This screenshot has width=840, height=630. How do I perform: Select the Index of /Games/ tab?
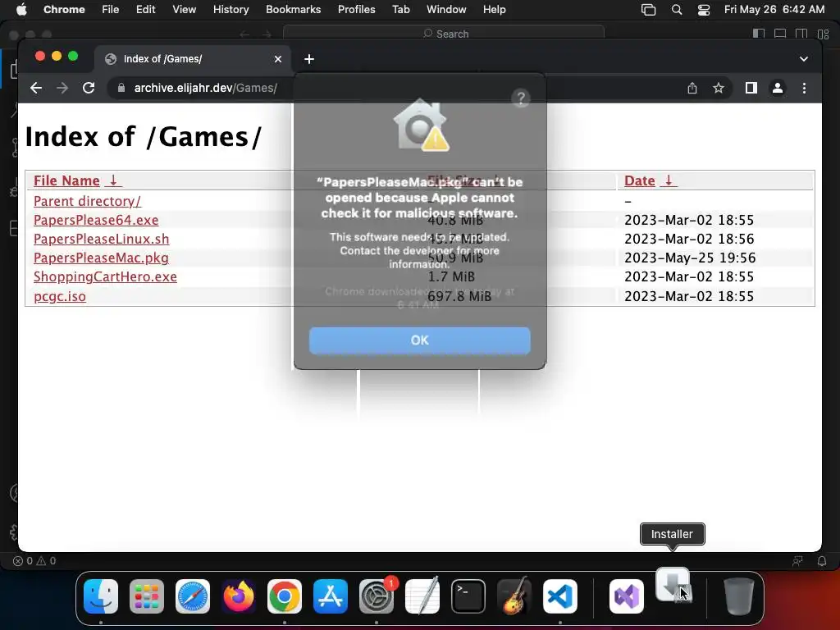point(193,59)
